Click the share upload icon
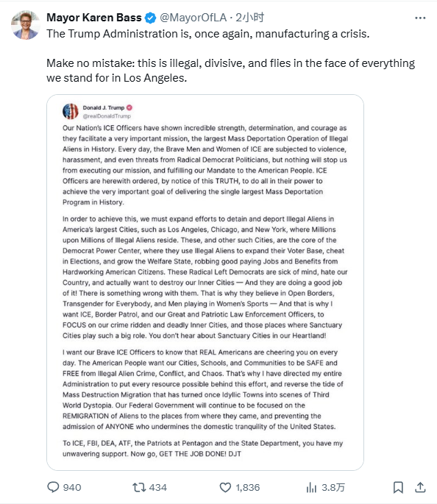 tap(420, 487)
